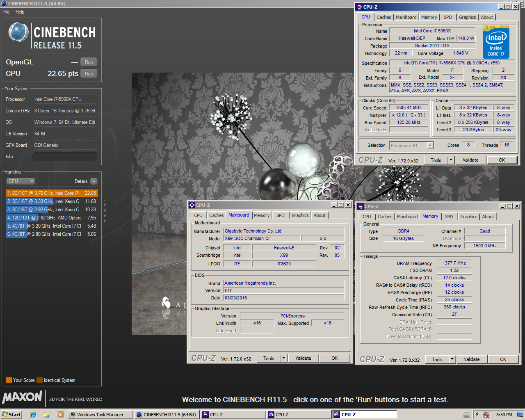
Task: Click Tools button in top CPU-Z window
Action: (x=436, y=160)
